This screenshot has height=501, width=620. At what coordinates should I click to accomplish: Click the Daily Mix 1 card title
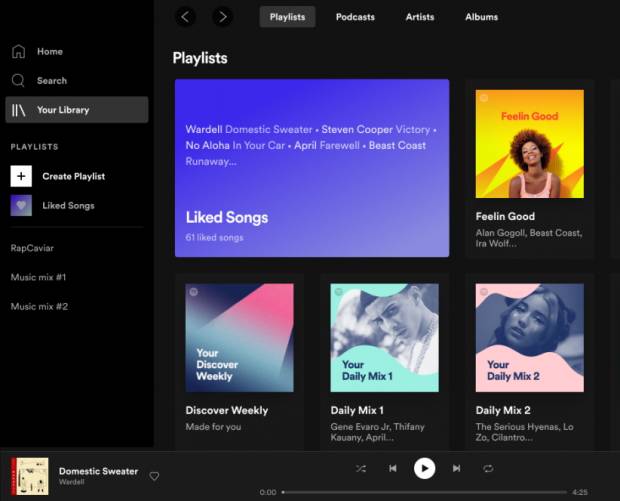(x=357, y=410)
